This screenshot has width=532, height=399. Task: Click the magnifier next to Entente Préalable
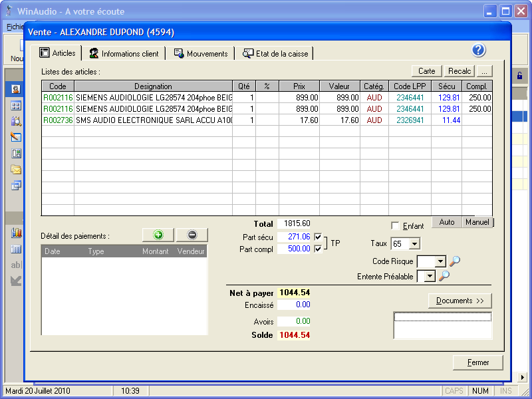(x=444, y=276)
